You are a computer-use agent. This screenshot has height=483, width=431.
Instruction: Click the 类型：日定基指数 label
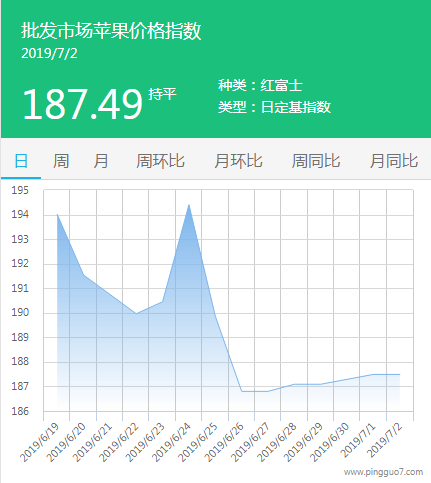click(x=274, y=107)
